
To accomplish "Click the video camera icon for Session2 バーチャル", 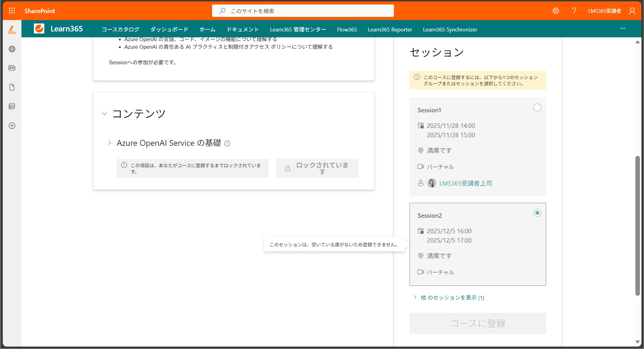I will 421,272.
